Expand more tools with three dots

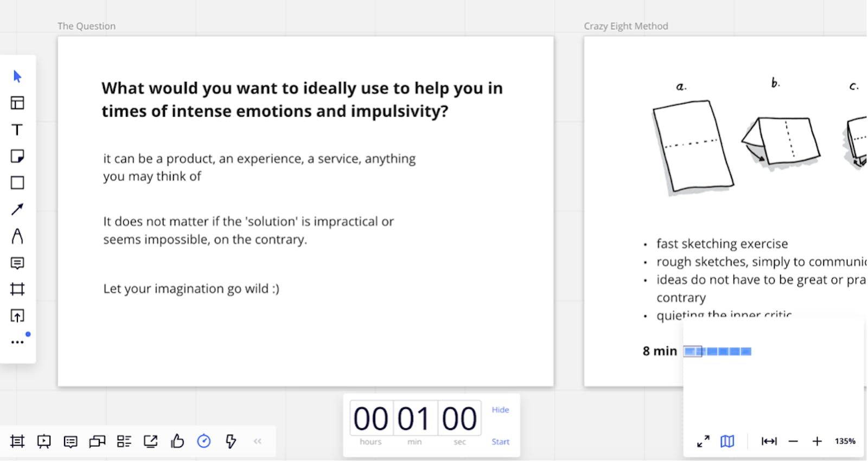pyautogui.click(x=17, y=342)
